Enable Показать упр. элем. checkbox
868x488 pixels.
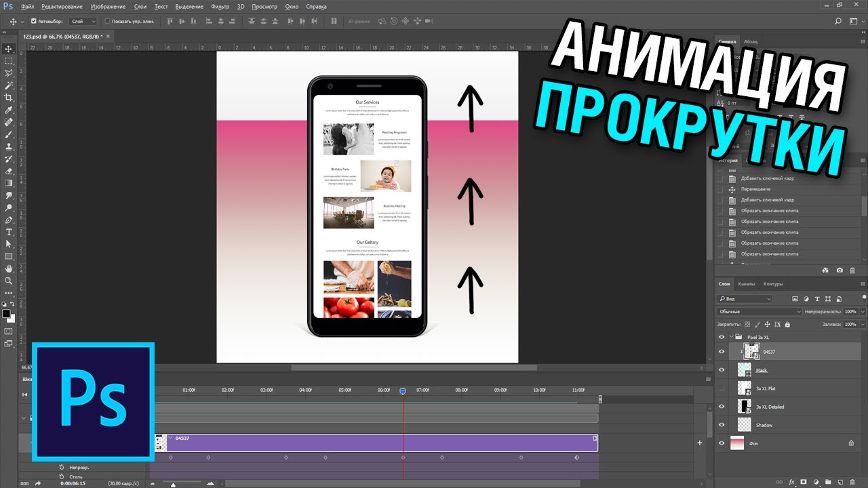(x=107, y=21)
